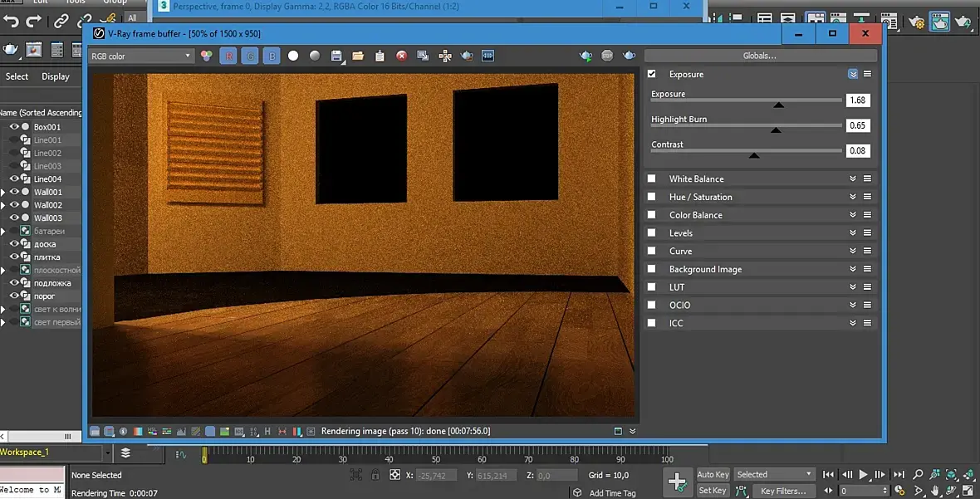Switch to alpha channel white circle
Viewport: 980px width, 499px height.
click(293, 56)
